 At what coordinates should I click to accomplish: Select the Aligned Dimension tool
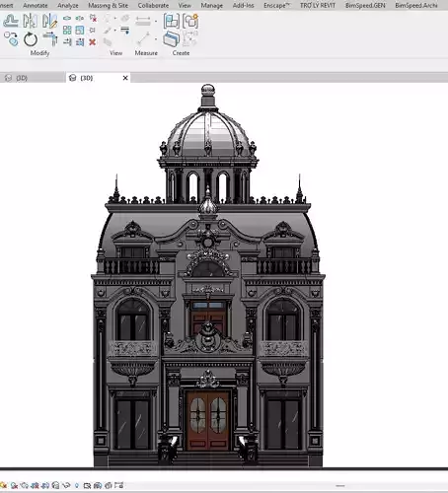pyautogui.click(x=142, y=21)
